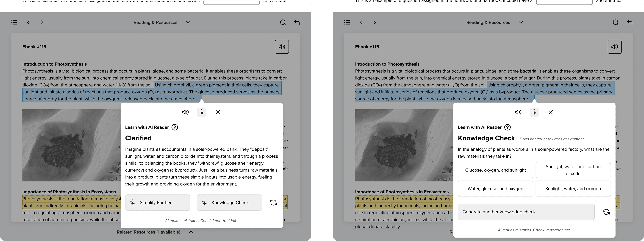
Task: Click refresh icon beside Generate another knowledge check
Action: pos(606,212)
